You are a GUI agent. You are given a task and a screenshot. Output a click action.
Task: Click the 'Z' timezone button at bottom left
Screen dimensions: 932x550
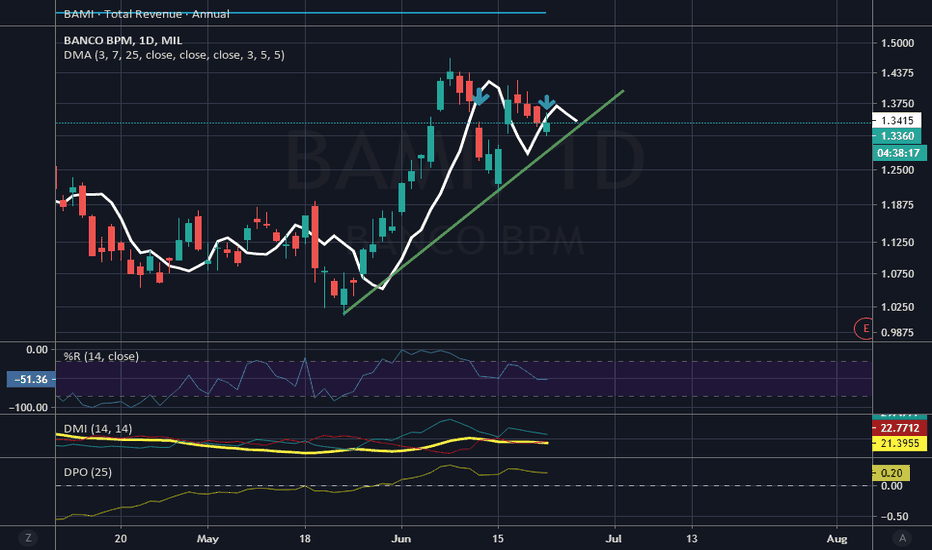coord(27,538)
